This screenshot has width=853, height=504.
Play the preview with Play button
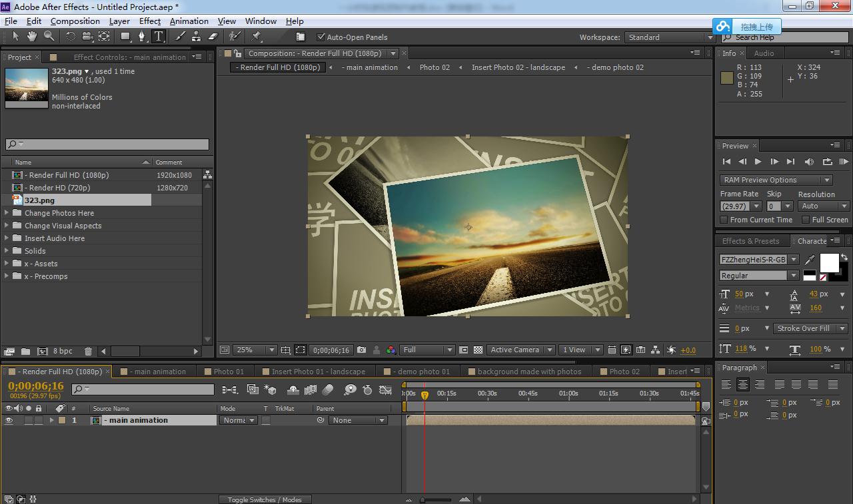coord(758,161)
